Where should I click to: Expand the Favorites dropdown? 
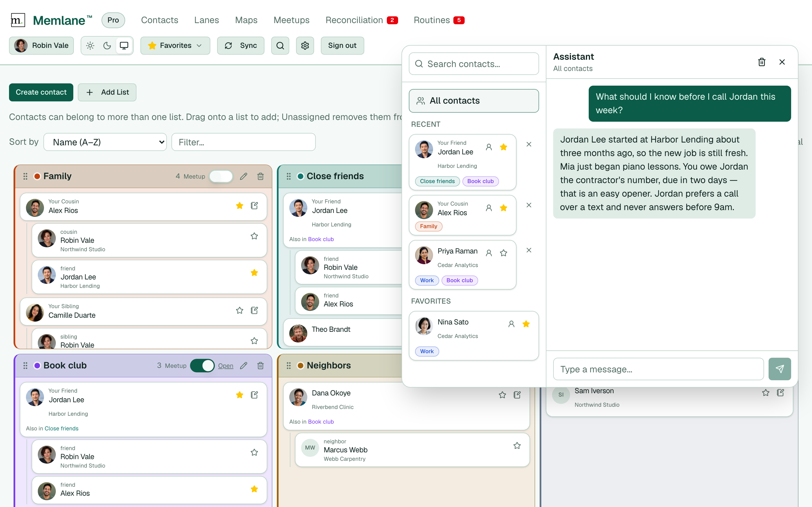pos(175,46)
